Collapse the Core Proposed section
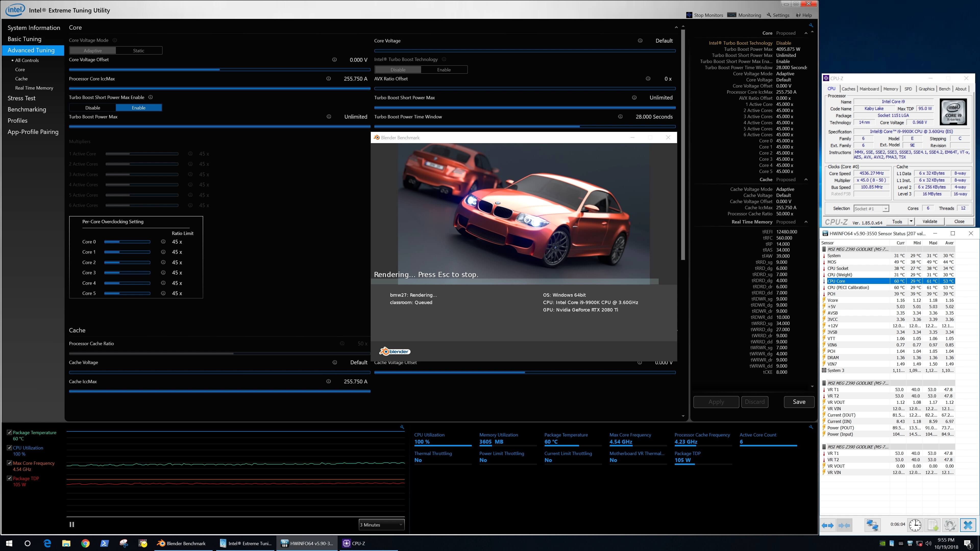980x551 pixels. (806, 33)
